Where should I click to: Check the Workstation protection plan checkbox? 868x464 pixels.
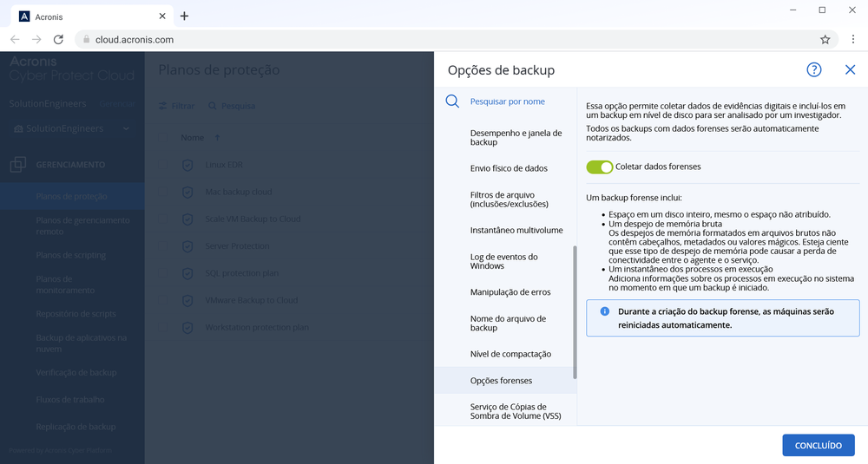pos(163,327)
